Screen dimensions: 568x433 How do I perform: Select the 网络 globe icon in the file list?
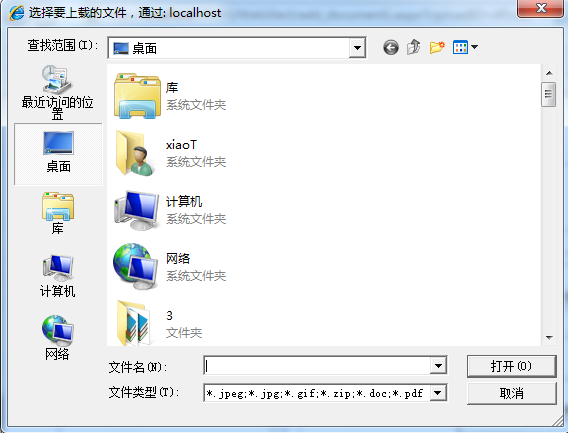135,266
